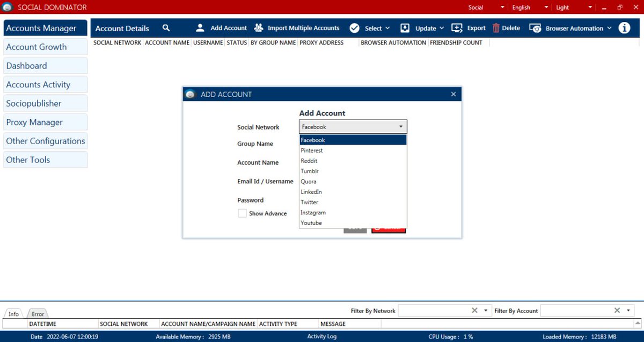The width and height of the screenshot is (644, 342).
Task: Open Other Configurations in sidebar
Action: pos(45,140)
